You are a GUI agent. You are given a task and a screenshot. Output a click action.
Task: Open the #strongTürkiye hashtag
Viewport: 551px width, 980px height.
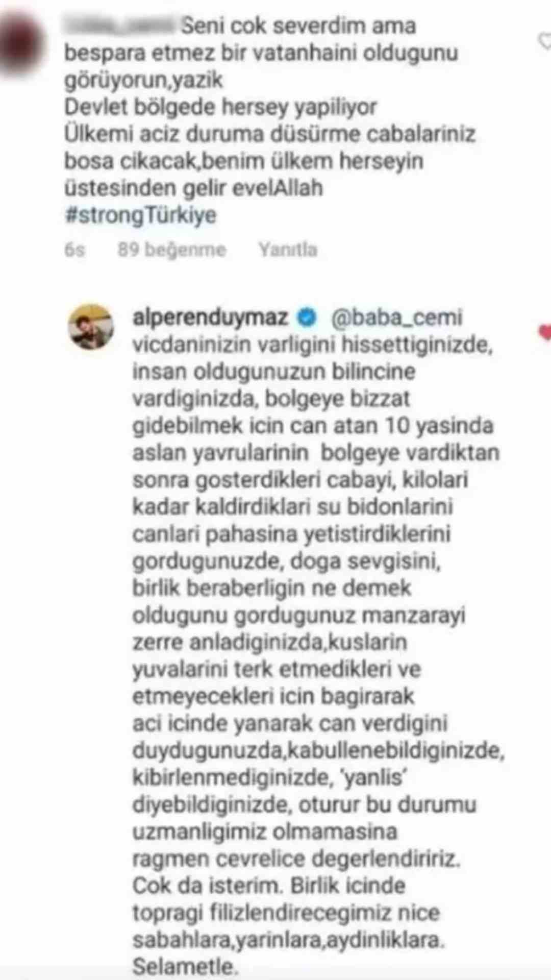(141, 215)
